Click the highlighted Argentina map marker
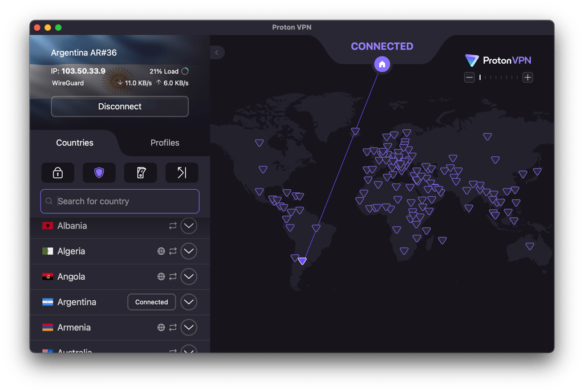This screenshot has height=392, width=584. pyautogui.click(x=302, y=261)
